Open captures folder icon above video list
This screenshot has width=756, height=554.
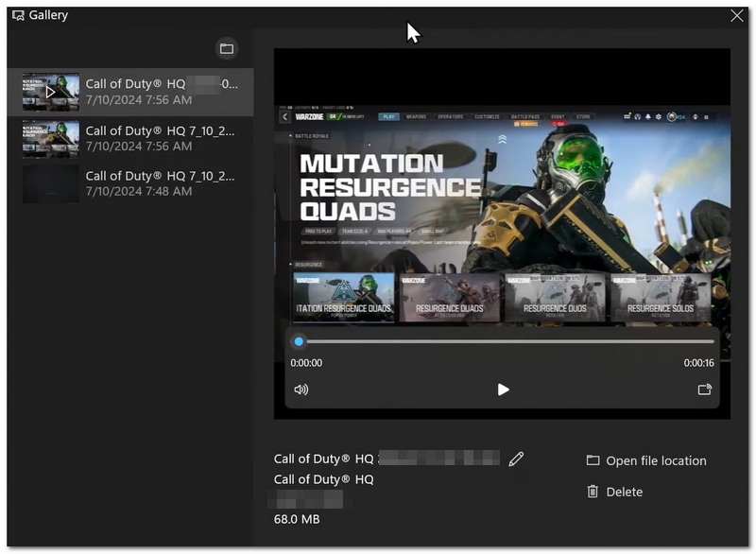point(226,48)
